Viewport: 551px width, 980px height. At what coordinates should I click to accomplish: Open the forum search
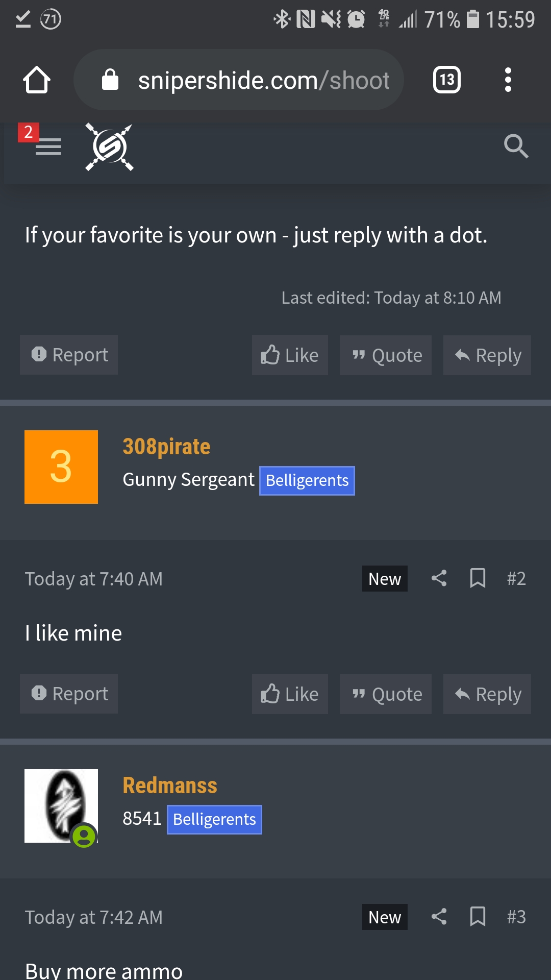click(x=516, y=146)
